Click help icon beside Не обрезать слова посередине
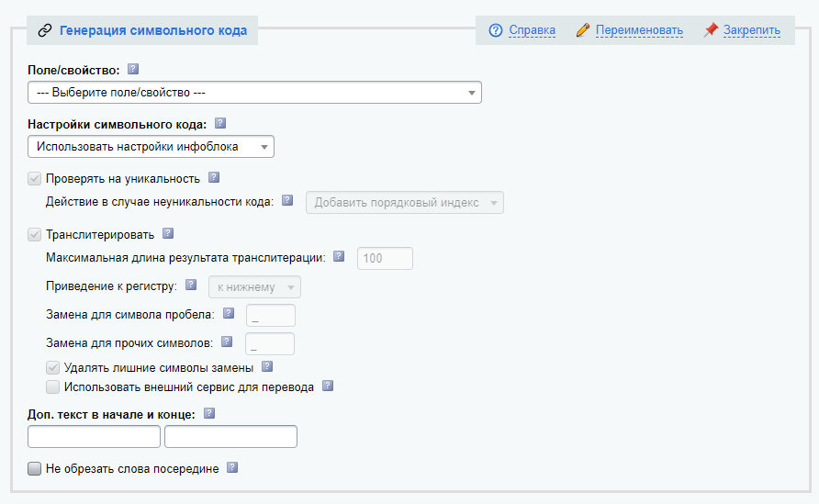The width and height of the screenshot is (819, 504). (232, 468)
